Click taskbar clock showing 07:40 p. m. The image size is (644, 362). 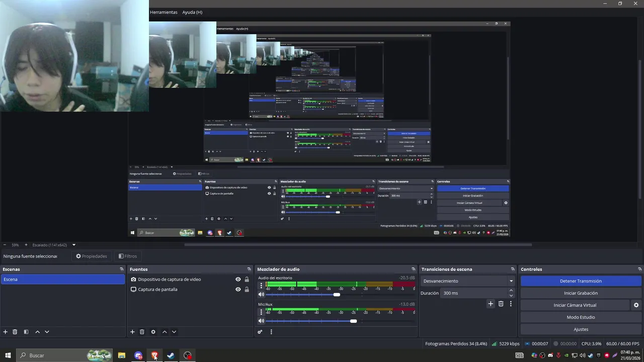(630, 355)
